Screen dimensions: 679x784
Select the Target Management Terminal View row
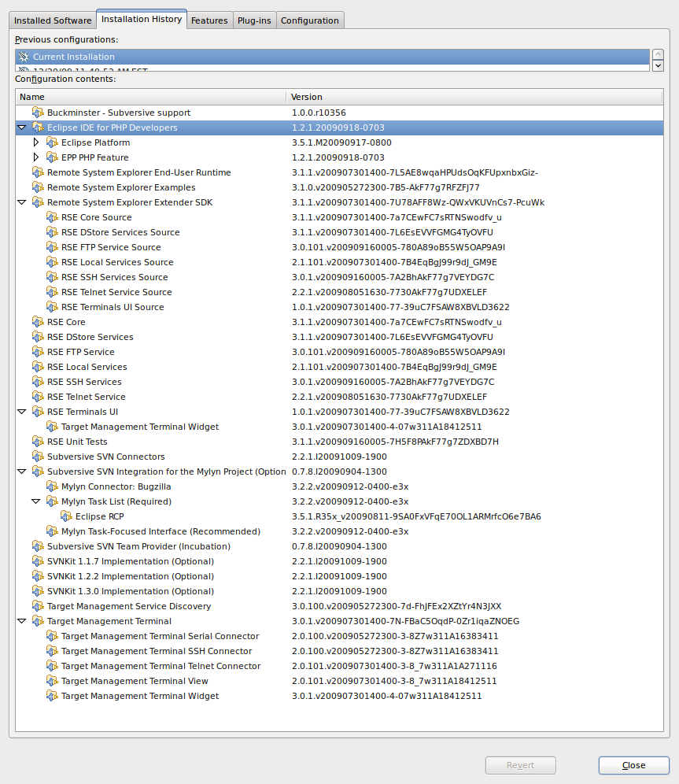coord(339,681)
